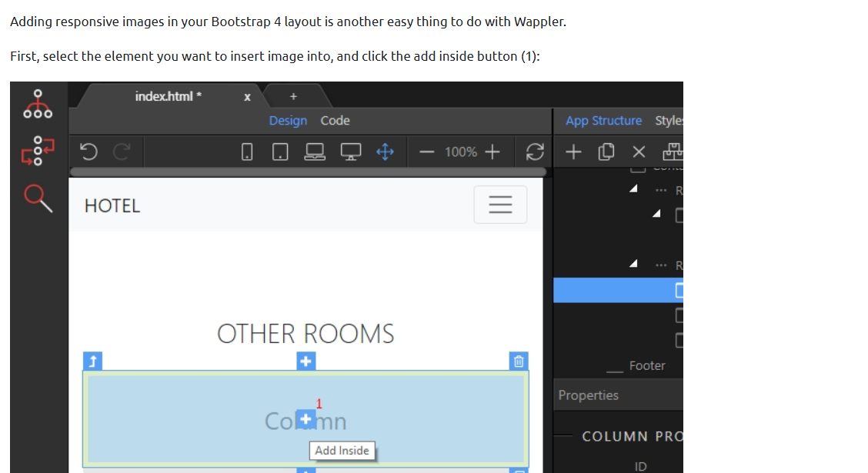Open the search magnifier in left sidebar
The height and width of the screenshot is (473, 868).
[x=38, y=198]
